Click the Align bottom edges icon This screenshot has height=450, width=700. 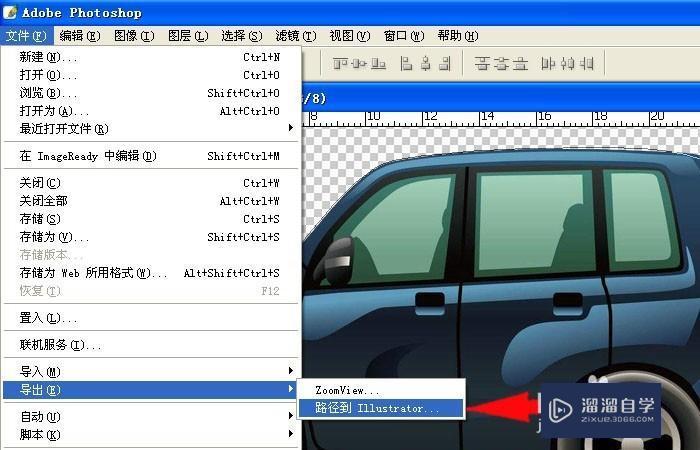379,64
